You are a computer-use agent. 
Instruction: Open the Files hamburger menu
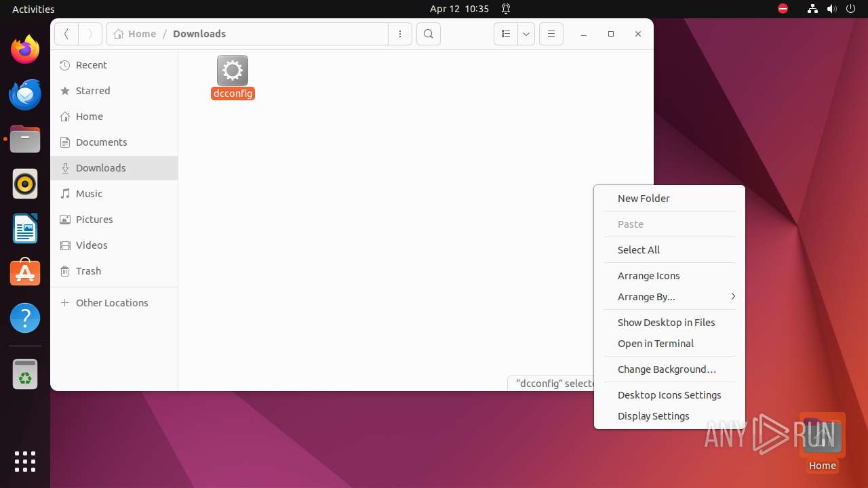click(x=551, y=34)
